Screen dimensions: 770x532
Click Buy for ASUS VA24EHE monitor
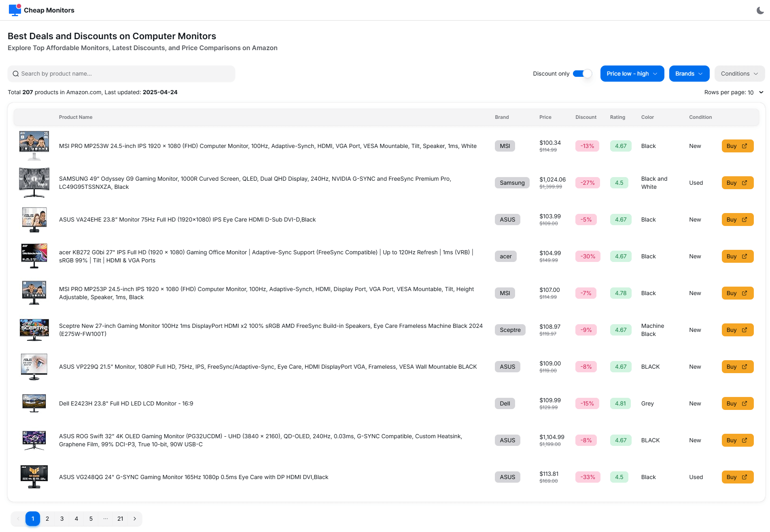737,220
